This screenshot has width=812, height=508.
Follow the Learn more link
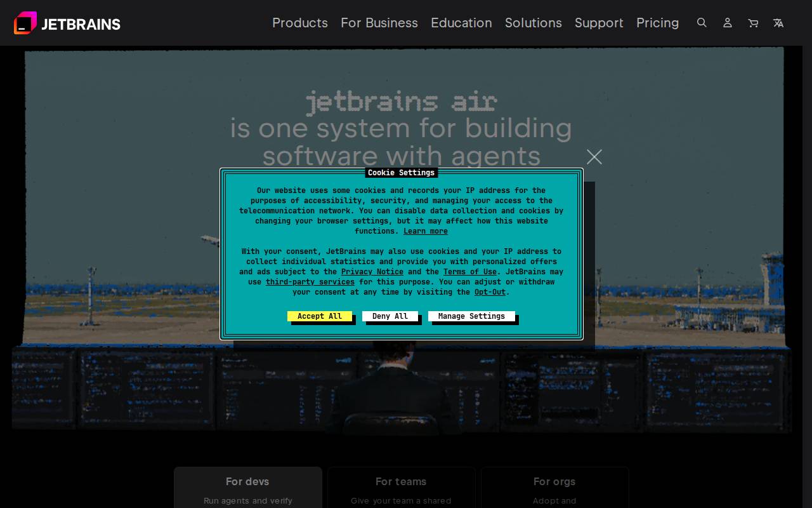click(426, 231)
